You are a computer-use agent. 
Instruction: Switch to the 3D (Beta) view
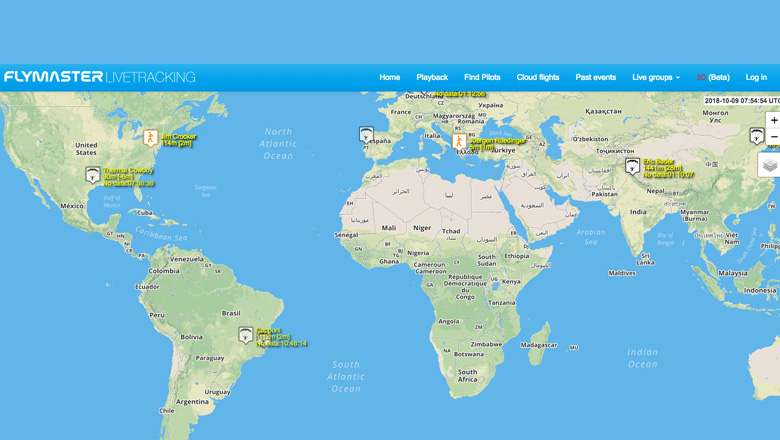[713, 77]
